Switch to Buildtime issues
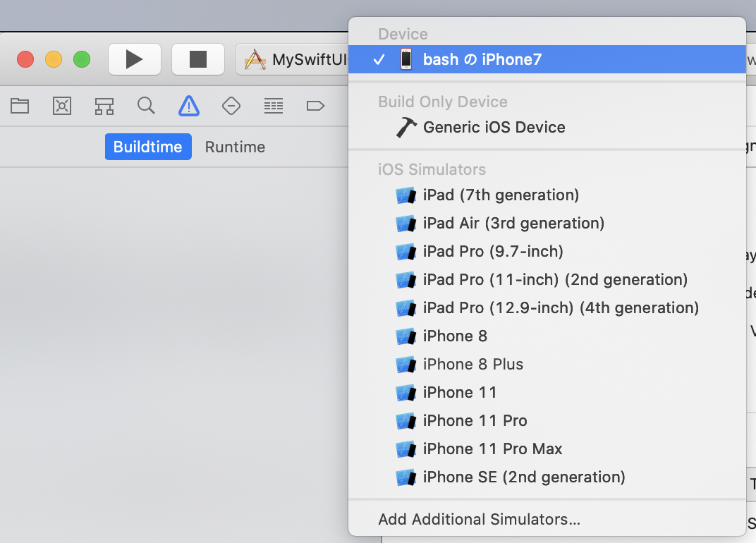756x543 pixels. coord(149,147)
